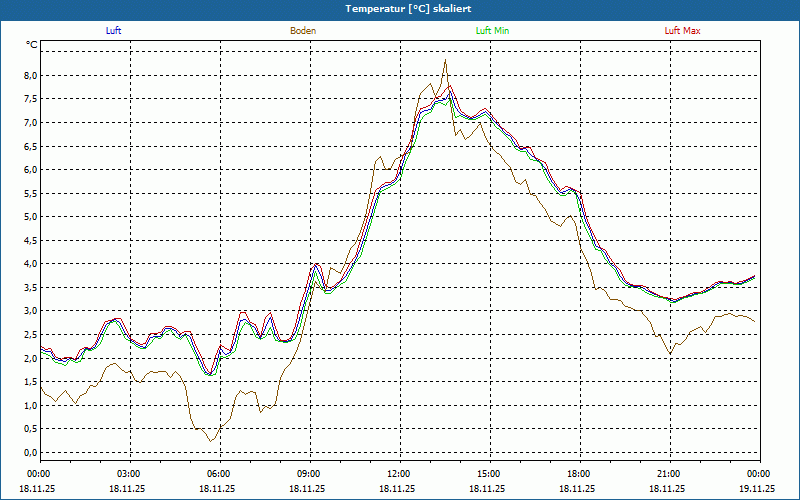Image resolution: width=800 pixels, height=500 pixels.
Task: Pick the 12:00 time axis label
Action: [398, 474]
